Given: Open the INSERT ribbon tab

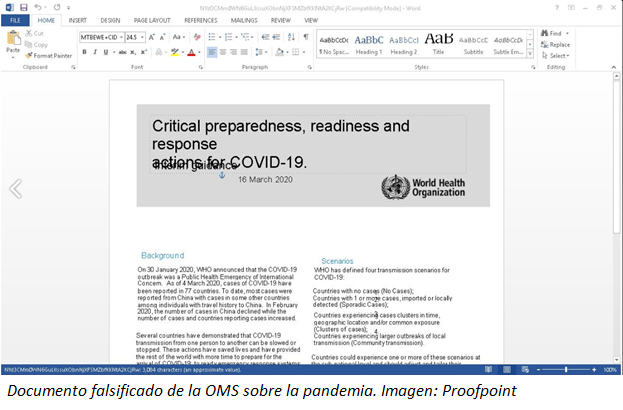Looking at the screenshot, I should tap(77, 20).
